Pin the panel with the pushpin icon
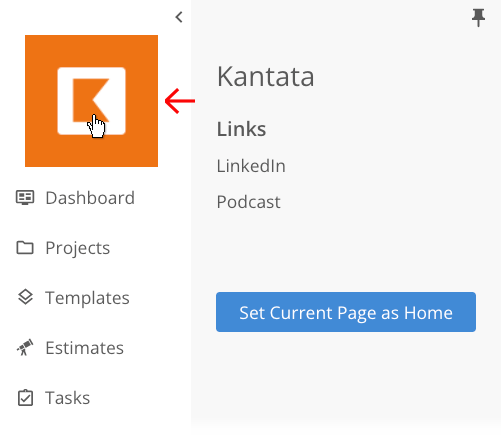The image size is (501, 435). [x=478, y=18]
